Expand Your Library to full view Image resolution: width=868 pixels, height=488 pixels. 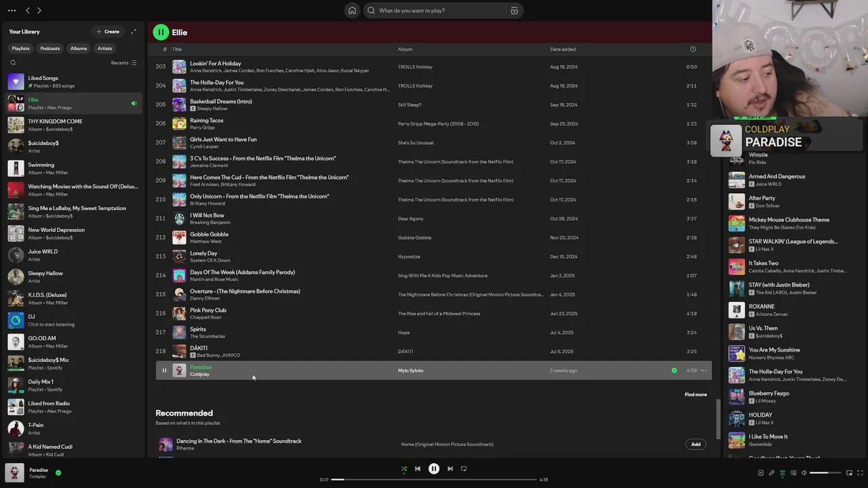(x=134, y=31)
